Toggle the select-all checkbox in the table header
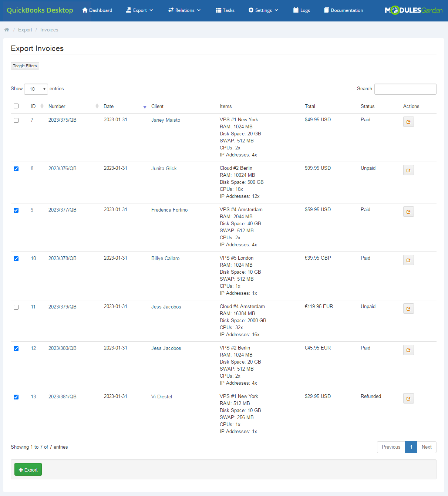 pyautogui.click(x=16, y=106)
